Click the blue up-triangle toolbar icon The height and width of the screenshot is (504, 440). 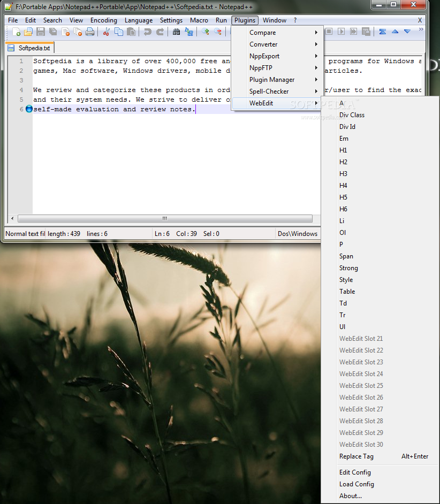pyautogui.click(x=395, y=32)
